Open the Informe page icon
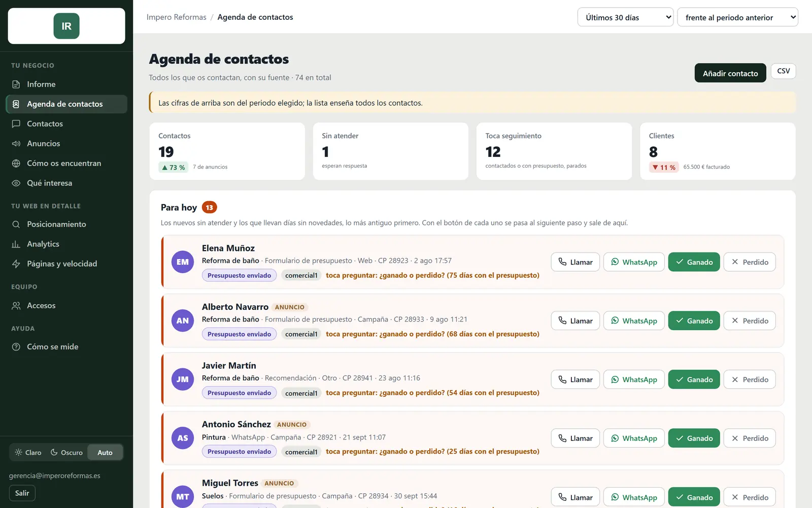 [16, 84]
